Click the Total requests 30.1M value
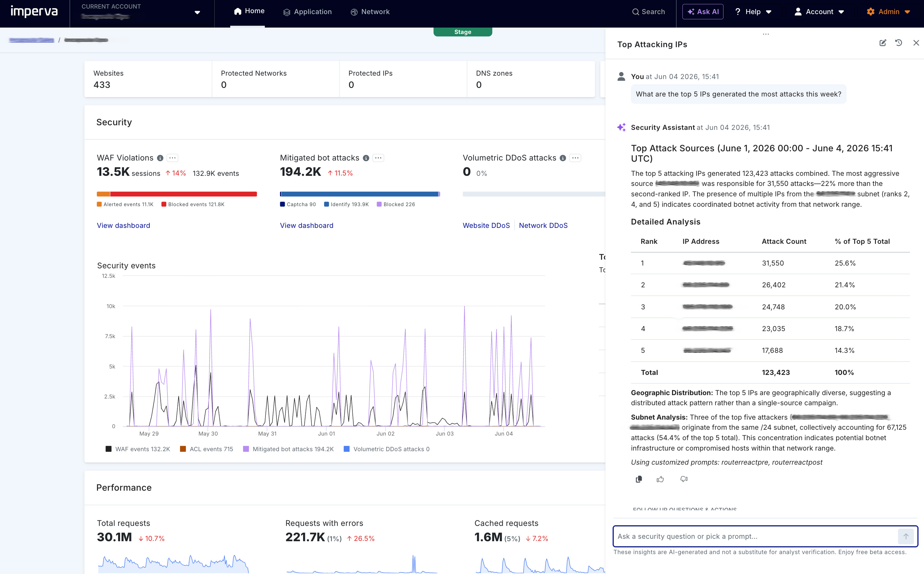Image resolution: width=924 pixels, height=574 pixels. click(x=114, y=537)
